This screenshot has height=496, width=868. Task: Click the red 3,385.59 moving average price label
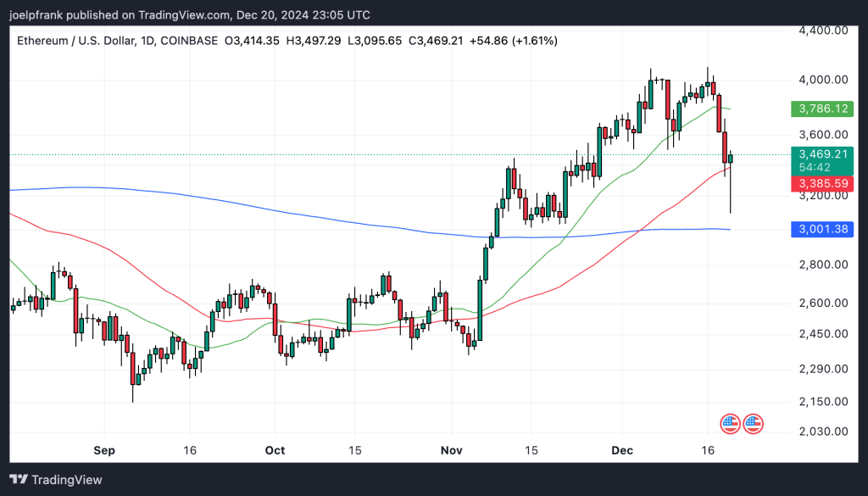pos(821,183)
